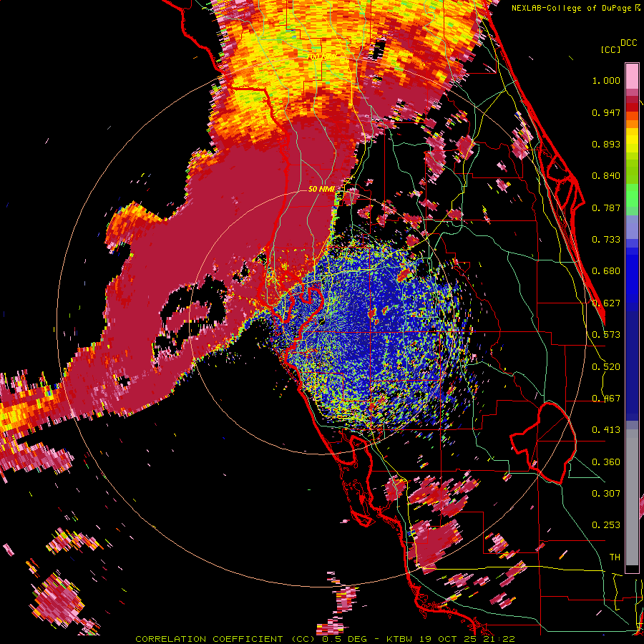The image size is (644, 644).
Task: Pick the bright green color bar segment
Action: 632,195
